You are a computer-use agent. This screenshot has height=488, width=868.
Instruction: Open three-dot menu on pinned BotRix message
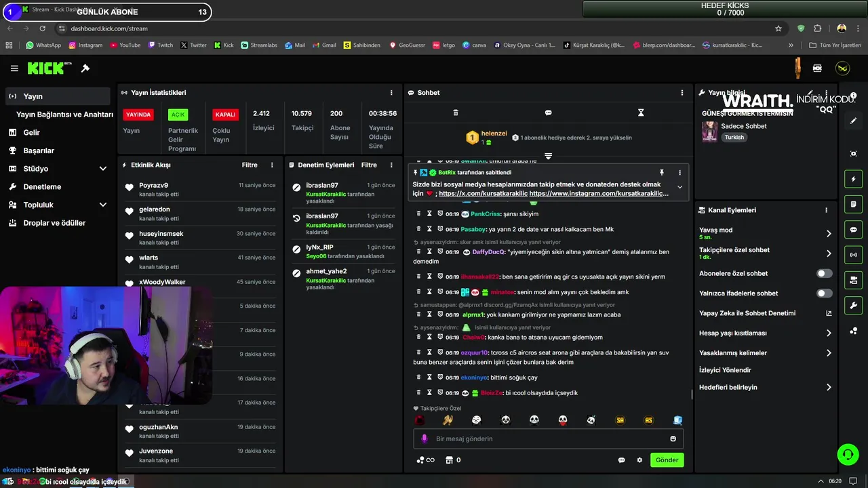[x=679, y=173]
